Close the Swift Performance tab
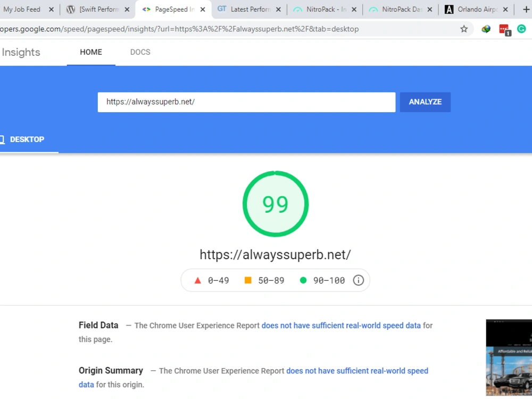 127,10
